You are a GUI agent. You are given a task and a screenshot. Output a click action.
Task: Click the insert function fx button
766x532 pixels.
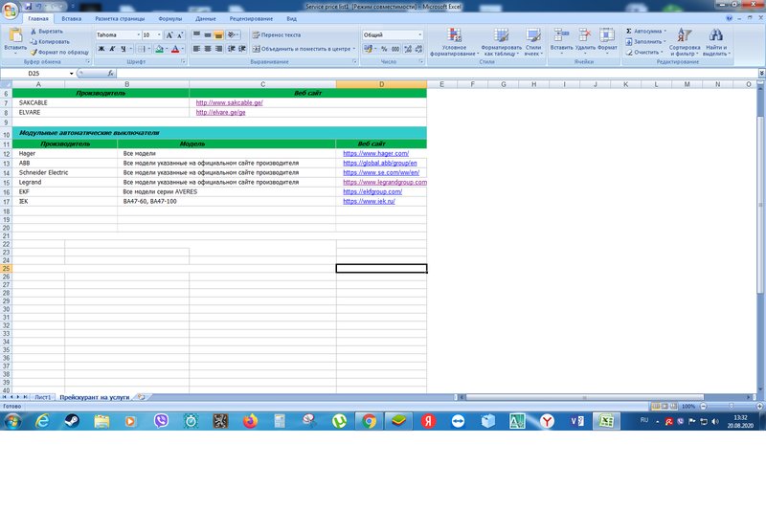point(111,74)
